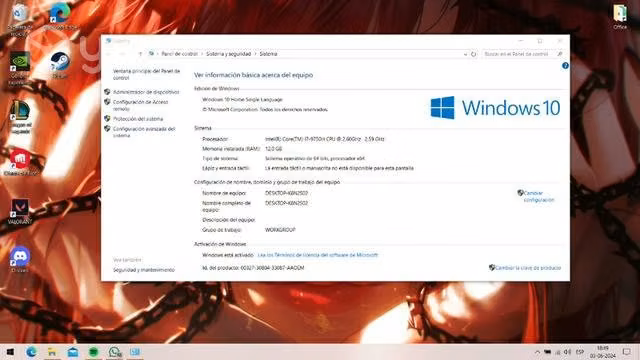Click the refresh icon in address bar
This screenshot has width=640, height=360.
(473, 54)
